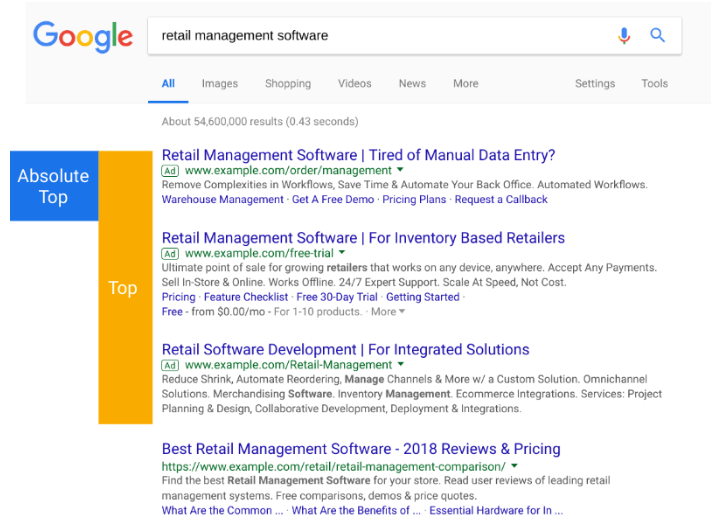The height and width of the screenshot is (528, 723).
Task: Expand dropdown arrow after example.com/free-trial
Action: (x=342, y=252)
